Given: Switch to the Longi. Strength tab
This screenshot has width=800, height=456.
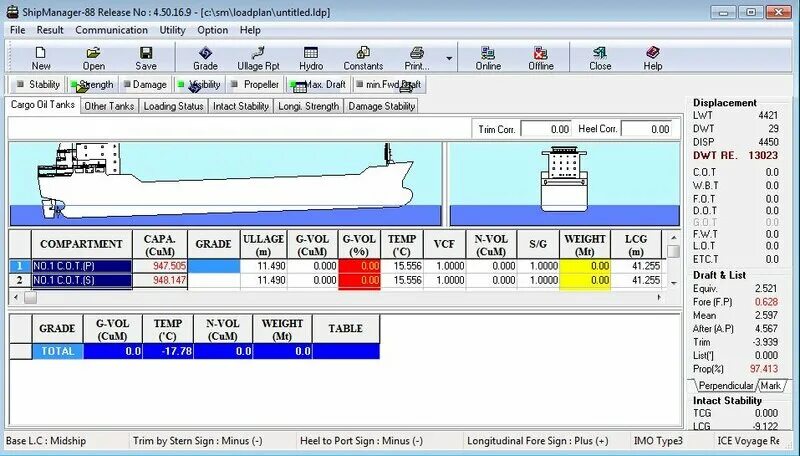Looking at the screenshot, I should pos(309,106).
